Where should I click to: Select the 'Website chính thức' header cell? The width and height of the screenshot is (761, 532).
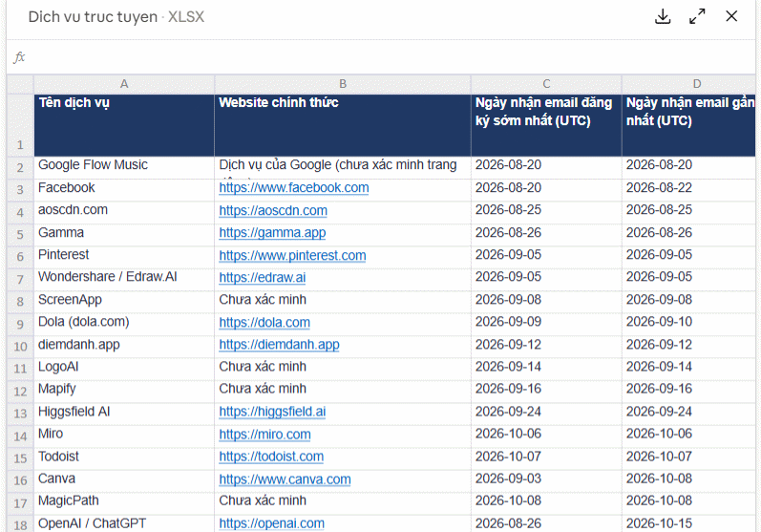click(x=343, y=125)
